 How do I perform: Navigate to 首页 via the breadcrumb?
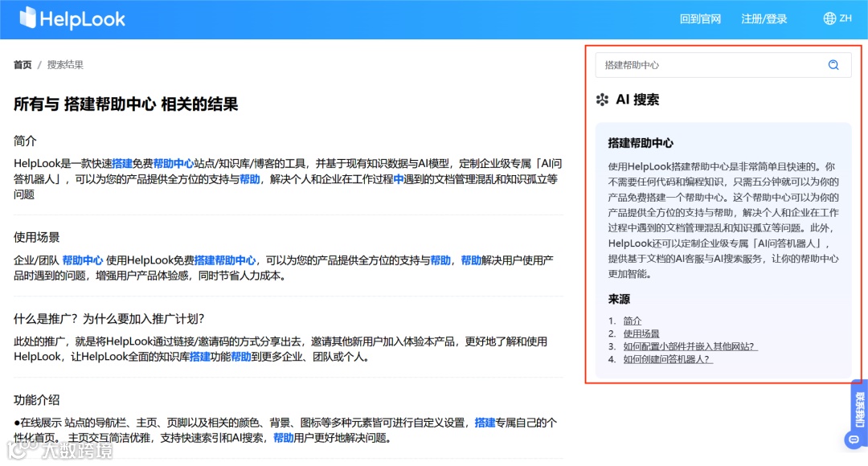[x=22, y=64]
